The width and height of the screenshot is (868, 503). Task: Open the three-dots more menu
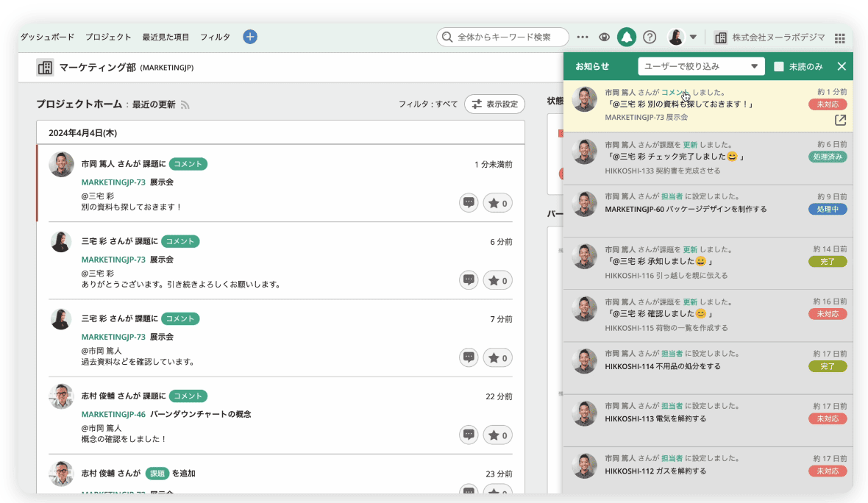[583, 37]
